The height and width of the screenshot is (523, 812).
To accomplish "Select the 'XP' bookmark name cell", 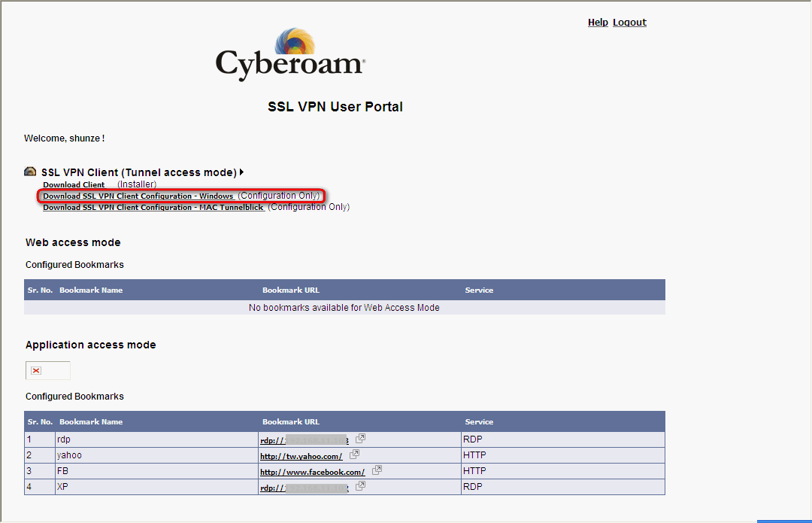I will coord(156,487).
